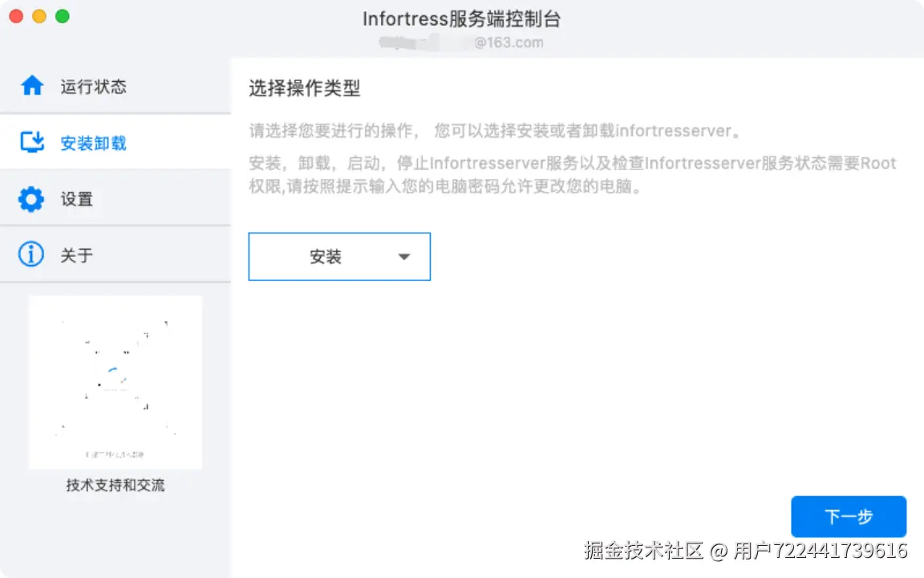Viewport: 924px width, 578px height.
Task: Select the 安装卸载 sidebar item
Action: click(x=115, y=142)
